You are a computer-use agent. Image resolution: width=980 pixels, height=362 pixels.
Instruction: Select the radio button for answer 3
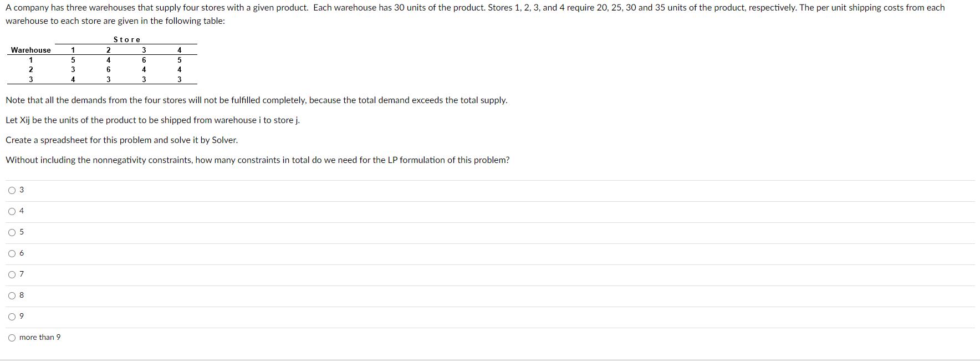point(12,190)
